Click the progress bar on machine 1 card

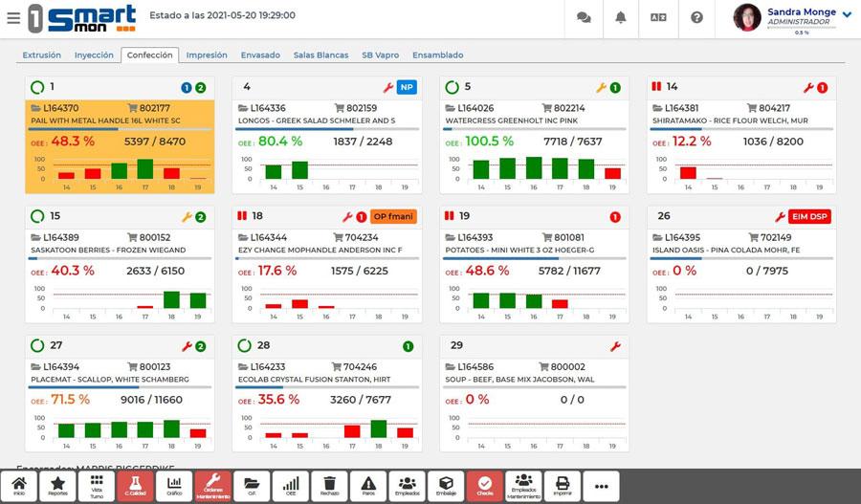coord(120,129)
